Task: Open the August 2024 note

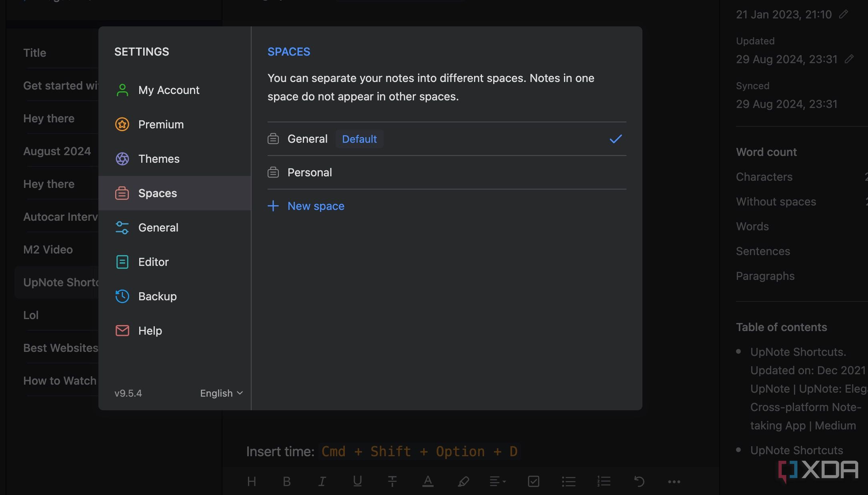Action: pos(57,151)
